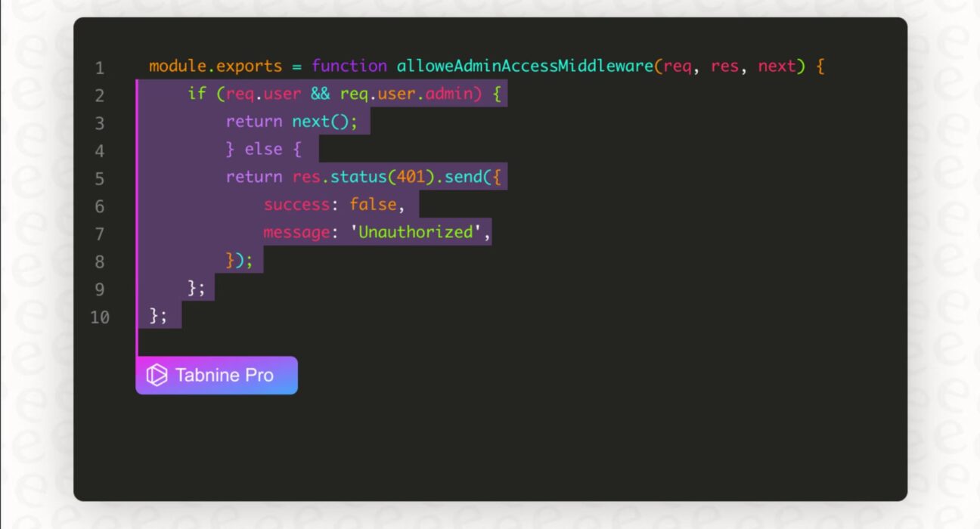Select line number 5 in the gutter
Viewport: 980px width, 529px height.
click(99, 179)
